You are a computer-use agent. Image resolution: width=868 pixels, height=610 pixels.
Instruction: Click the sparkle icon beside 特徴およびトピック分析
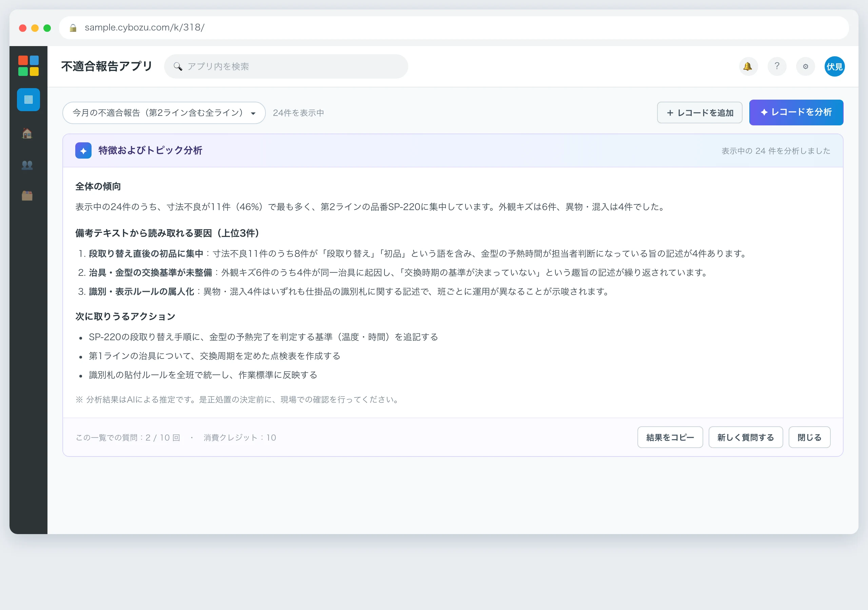click(x=83, y=150)
